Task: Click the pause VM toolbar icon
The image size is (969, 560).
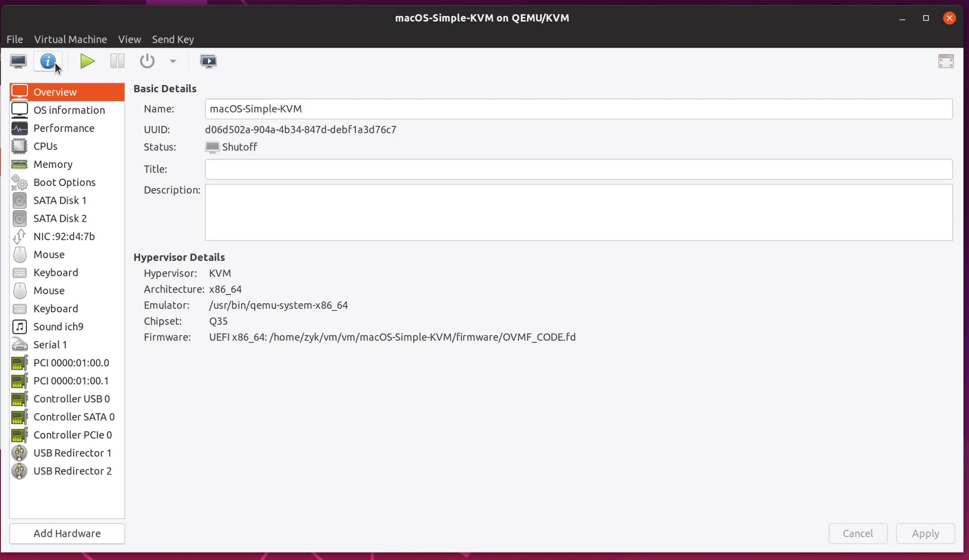Action: coord(117,61)
